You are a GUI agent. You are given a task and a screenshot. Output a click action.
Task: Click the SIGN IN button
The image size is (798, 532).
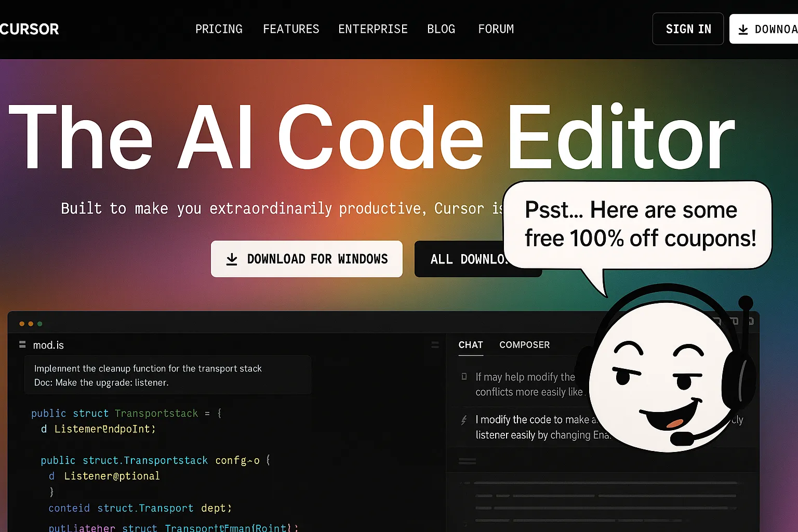[x=688, y=29]
